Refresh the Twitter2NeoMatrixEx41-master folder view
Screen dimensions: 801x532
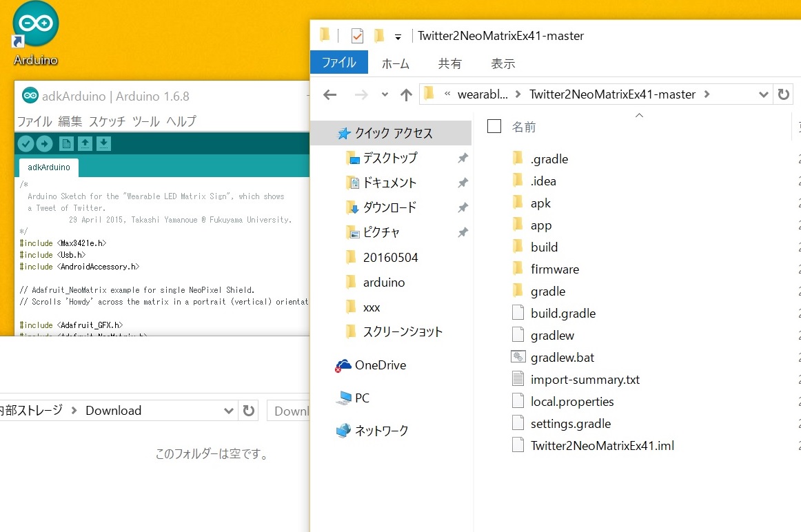pyautogui.click(x=784, y=94)
